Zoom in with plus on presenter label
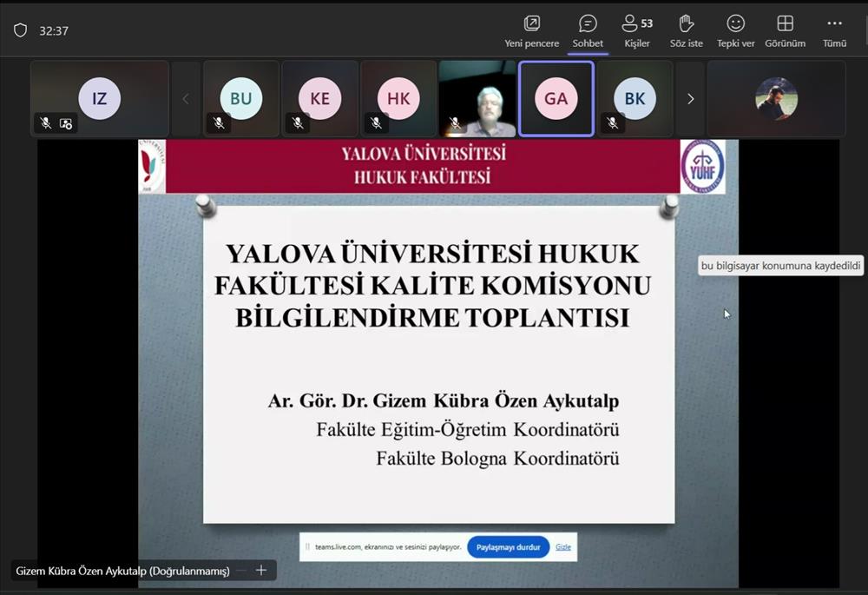The height and width of the screenshot is (595, 868). point(261,570)
